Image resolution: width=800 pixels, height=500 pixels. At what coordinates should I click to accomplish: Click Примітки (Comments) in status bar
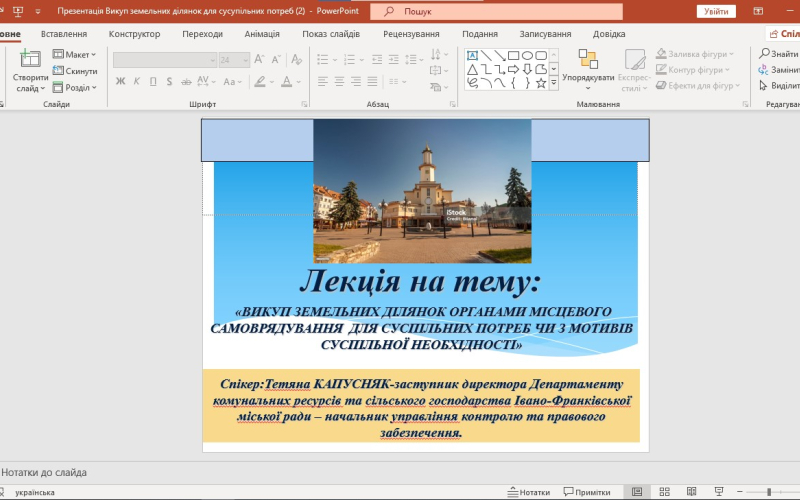point(587,492)
